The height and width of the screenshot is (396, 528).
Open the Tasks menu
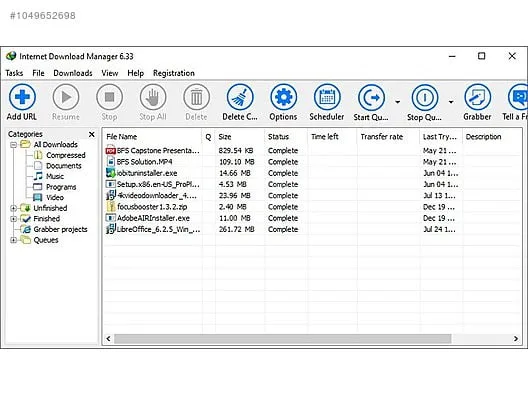[x=14, y=73]
